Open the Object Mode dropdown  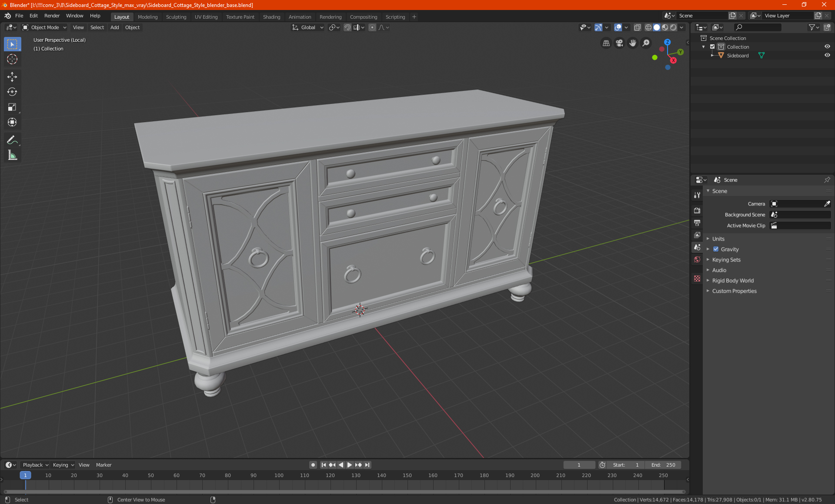pos(44,27)
